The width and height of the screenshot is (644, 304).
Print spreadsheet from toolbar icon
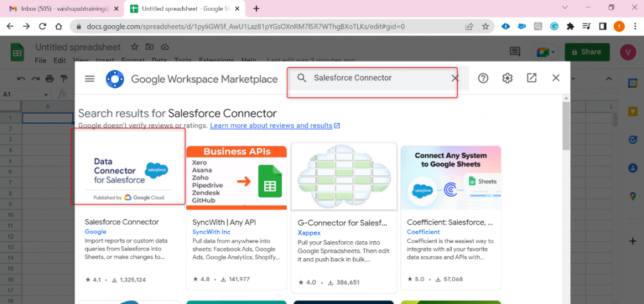[50, 79]
